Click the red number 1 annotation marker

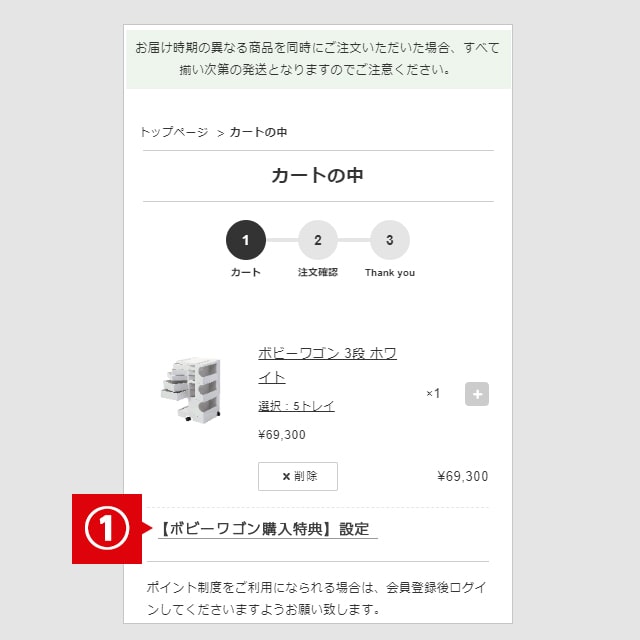(x=107, y=529)
